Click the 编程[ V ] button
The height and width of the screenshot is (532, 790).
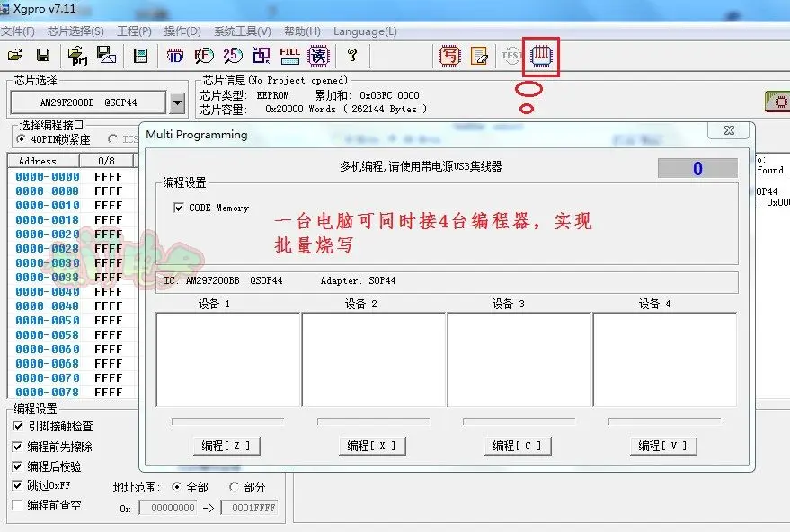tap(663, 446)
